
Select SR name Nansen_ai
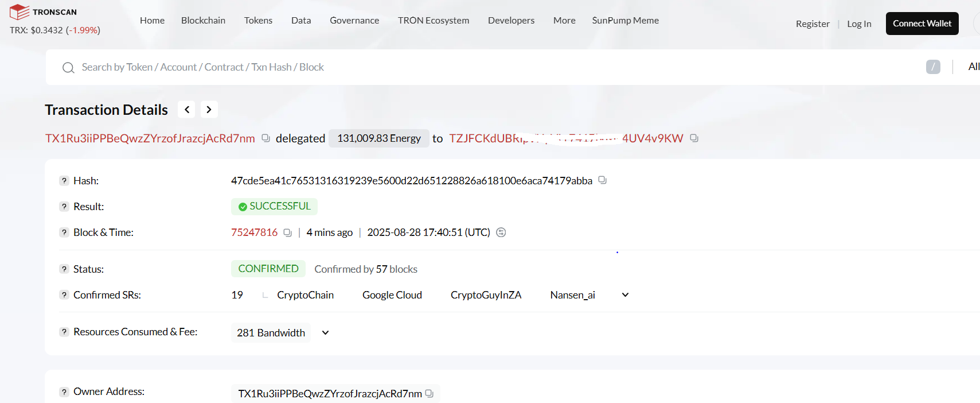click(572, 295)
